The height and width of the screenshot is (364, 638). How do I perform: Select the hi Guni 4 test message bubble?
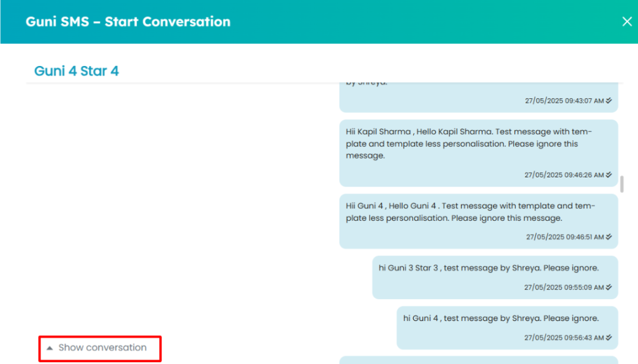(x=507, y=328)
